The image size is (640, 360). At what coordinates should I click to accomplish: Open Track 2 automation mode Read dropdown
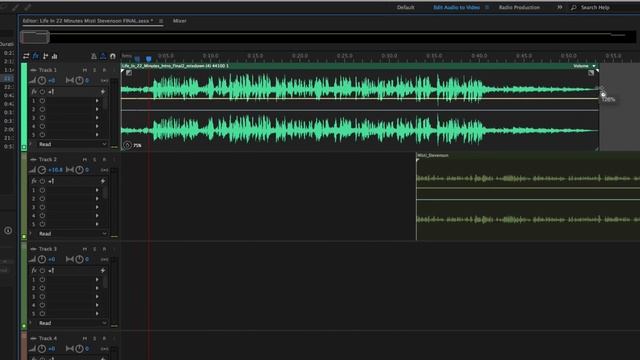[73, 233]
